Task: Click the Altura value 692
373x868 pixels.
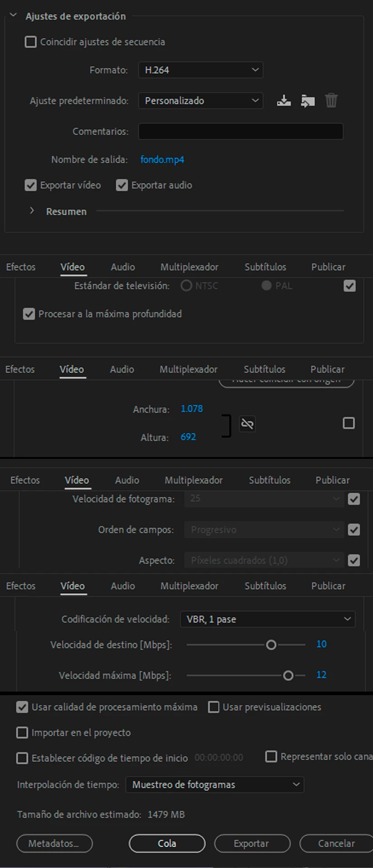Action: pos(188,437)
